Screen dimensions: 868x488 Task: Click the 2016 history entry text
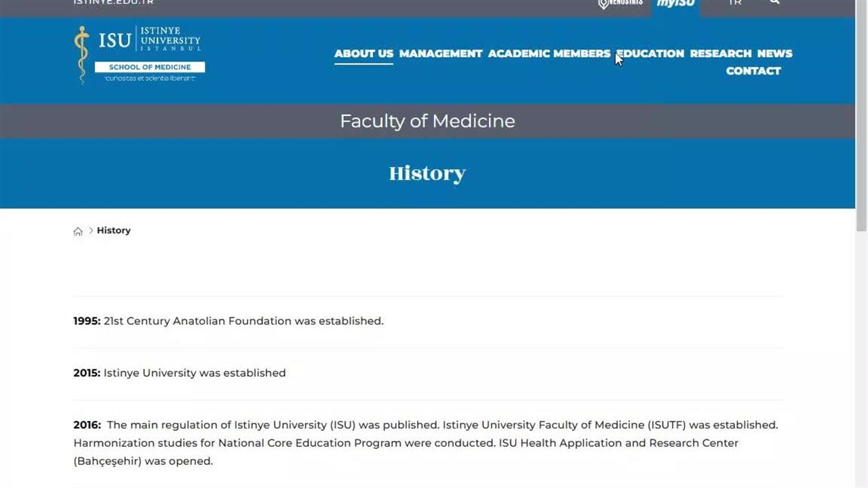coord(426,443)
